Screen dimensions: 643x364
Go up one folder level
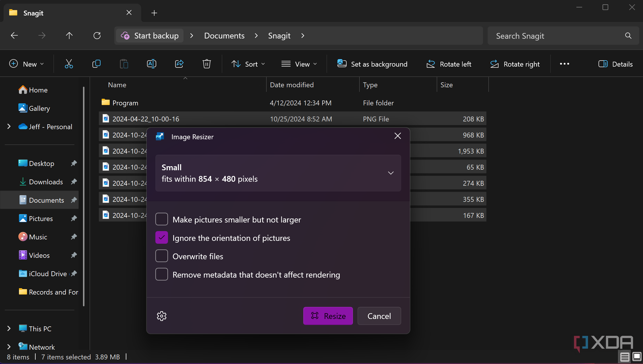(69, 36)
